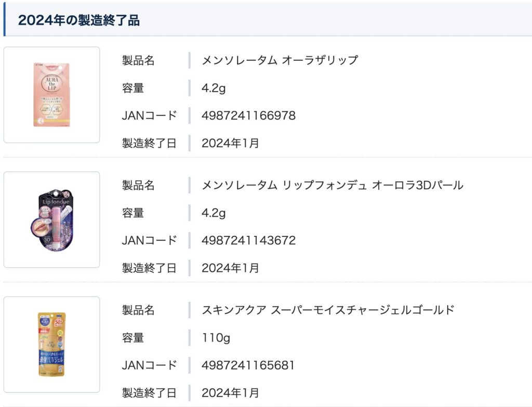532x407 pixels.
Task: Click the 製品名 label in first product
Action: (138, 60)
